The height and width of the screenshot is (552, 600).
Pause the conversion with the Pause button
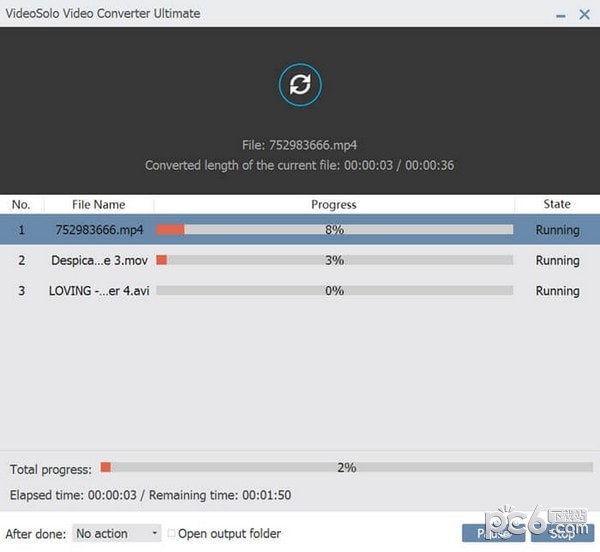point(492,534)
